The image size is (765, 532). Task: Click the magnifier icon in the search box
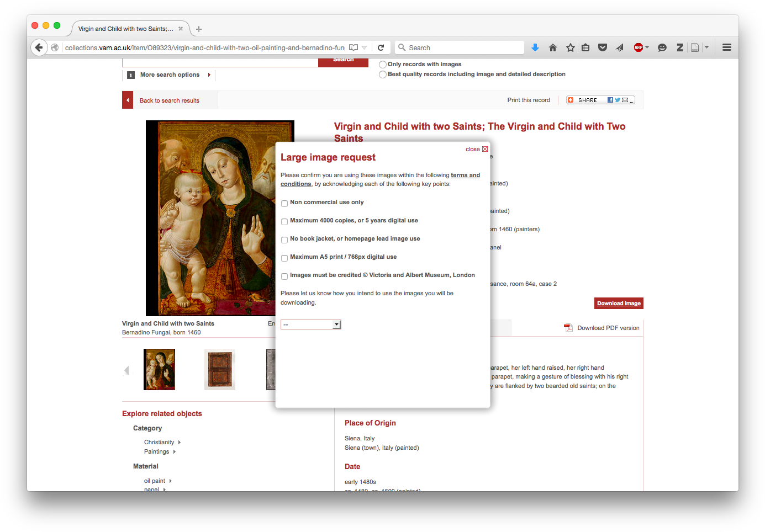[402, 47]
